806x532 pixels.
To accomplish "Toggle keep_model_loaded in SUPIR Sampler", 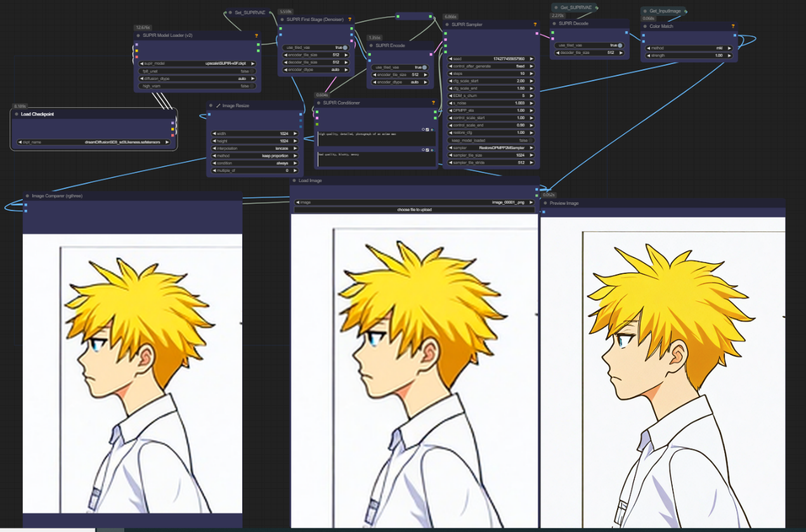I will coord(491,140).
